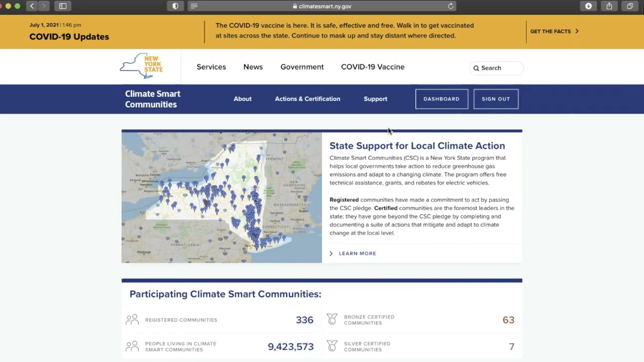Image resolution: width=644 pixels, height=362 pixels.
Task: Click the climatesmart.ny.gov address text
Action: [325, 6]
